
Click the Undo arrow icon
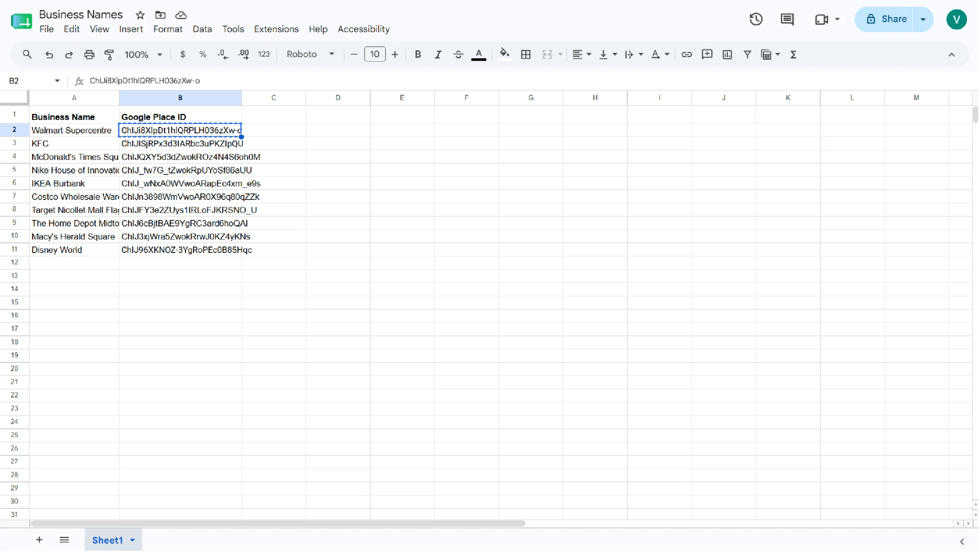(49, 54)
